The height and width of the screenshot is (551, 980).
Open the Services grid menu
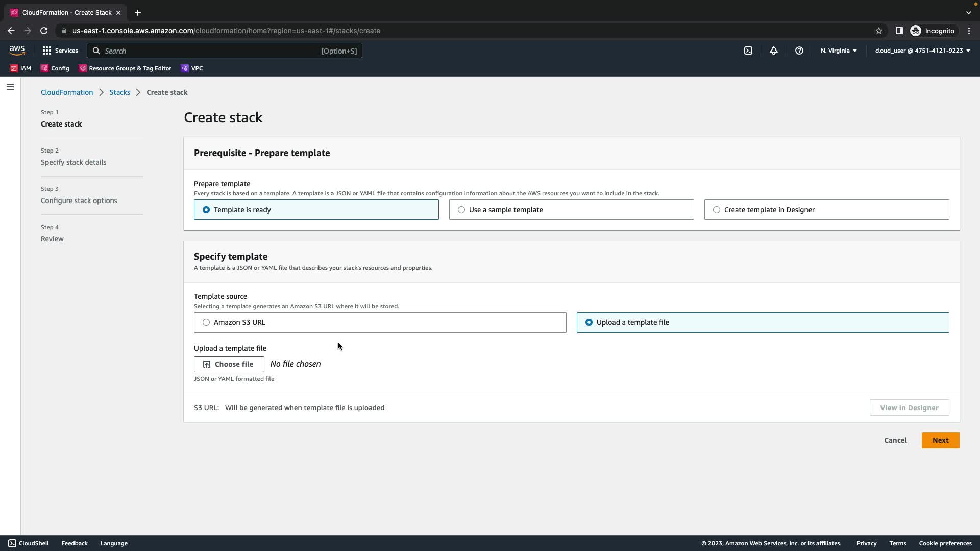click(60, 51)
